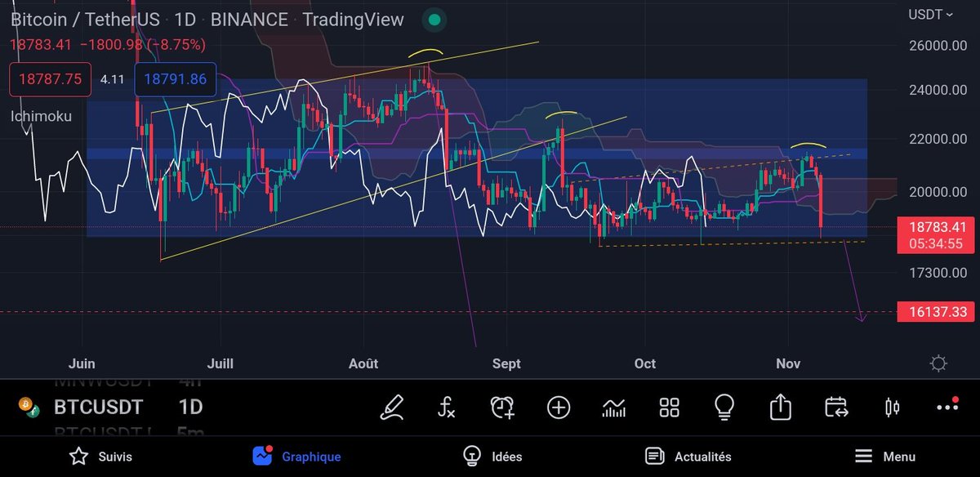This screenshot has height=477, width=980.
Task: Open the ideas lightbulb toolbar icon
Action: pos(724,407)
